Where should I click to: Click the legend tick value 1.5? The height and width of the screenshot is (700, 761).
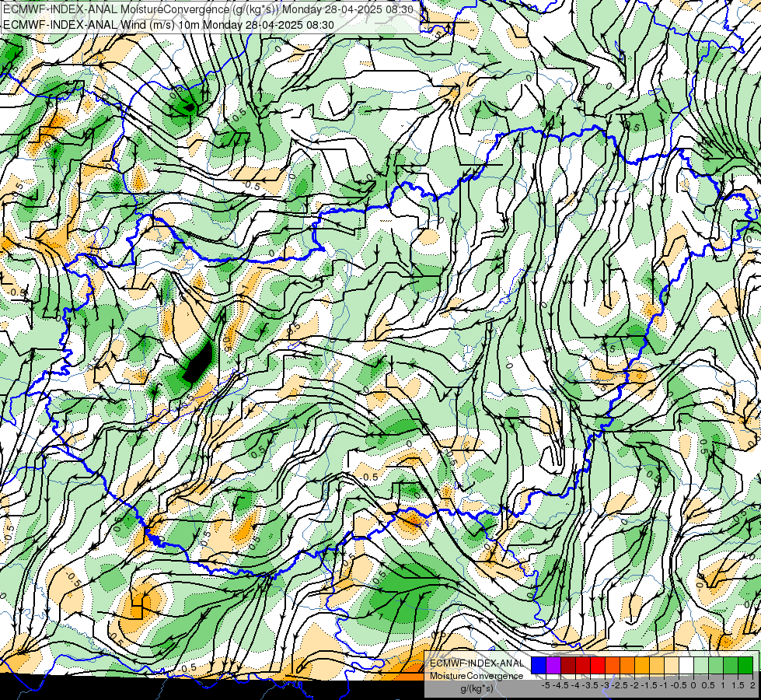coord(738,685)
